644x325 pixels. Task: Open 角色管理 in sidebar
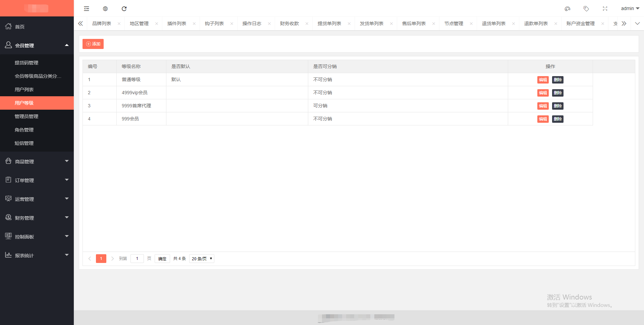[37, 130]
